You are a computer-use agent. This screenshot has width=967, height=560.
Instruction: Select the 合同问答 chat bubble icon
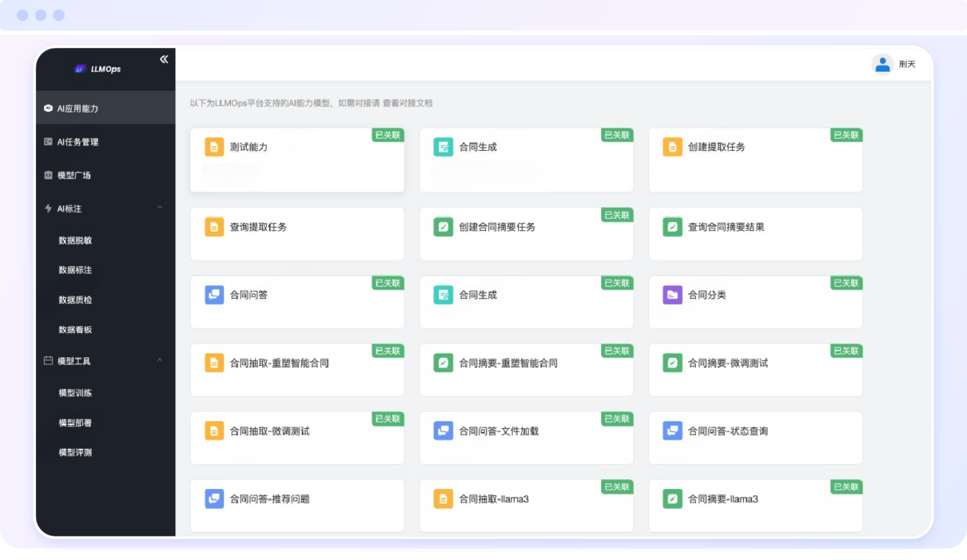coord(214,295)
